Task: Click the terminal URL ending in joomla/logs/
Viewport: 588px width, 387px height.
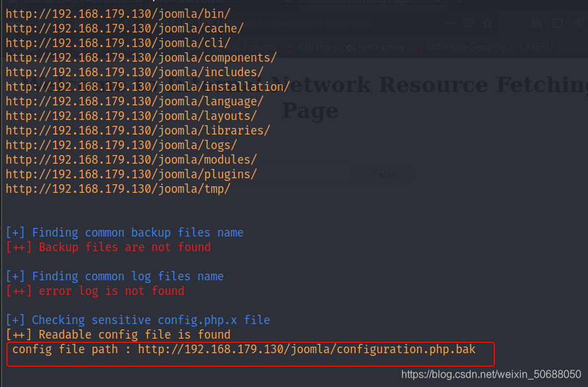Action: pos(121,146)
